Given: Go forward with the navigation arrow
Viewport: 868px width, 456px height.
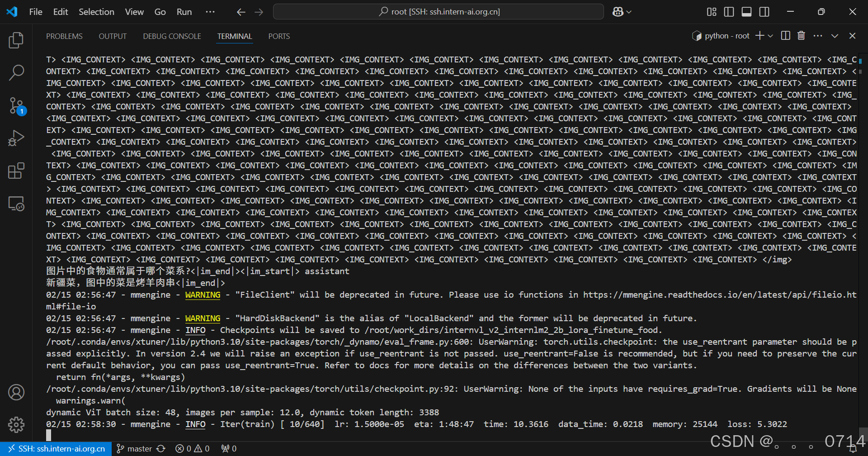Looking at the screenshot, I should pyautogui.click(x=259, y=12).
